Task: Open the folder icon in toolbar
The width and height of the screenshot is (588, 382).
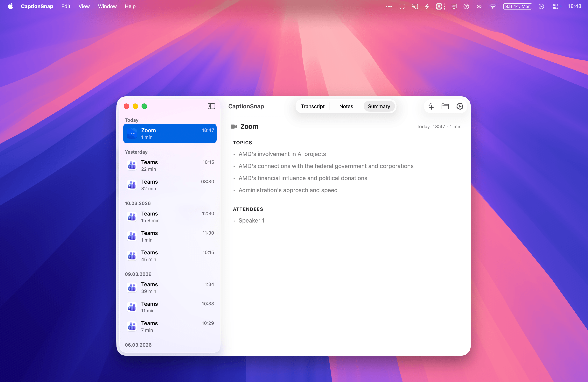Action: (x=445, y=107)
